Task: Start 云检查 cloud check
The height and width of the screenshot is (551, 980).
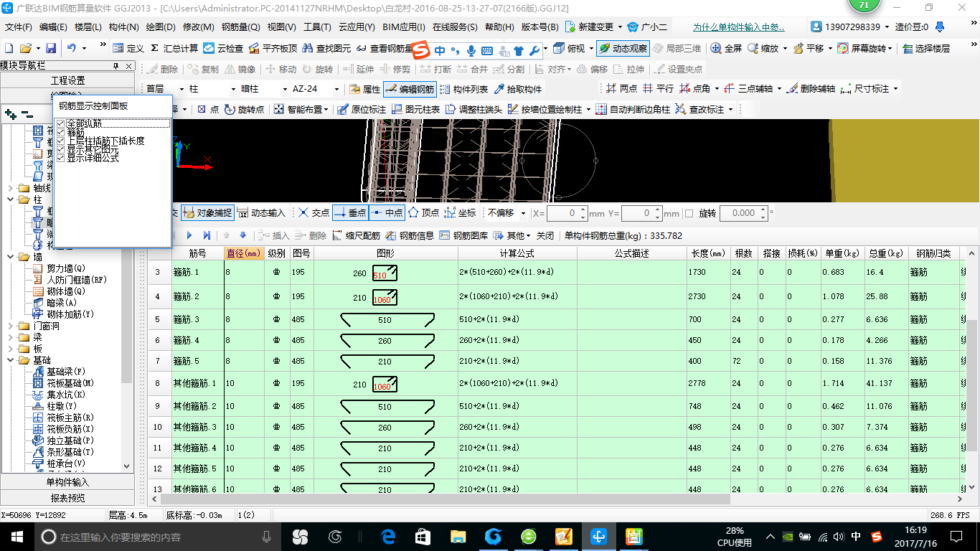Action: coord(223,49)
